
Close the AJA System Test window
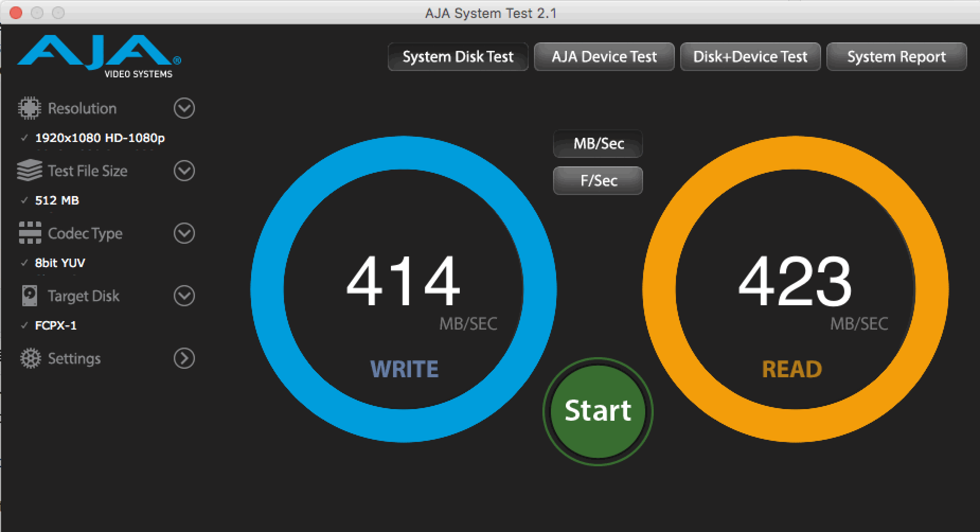coord(16,12)
